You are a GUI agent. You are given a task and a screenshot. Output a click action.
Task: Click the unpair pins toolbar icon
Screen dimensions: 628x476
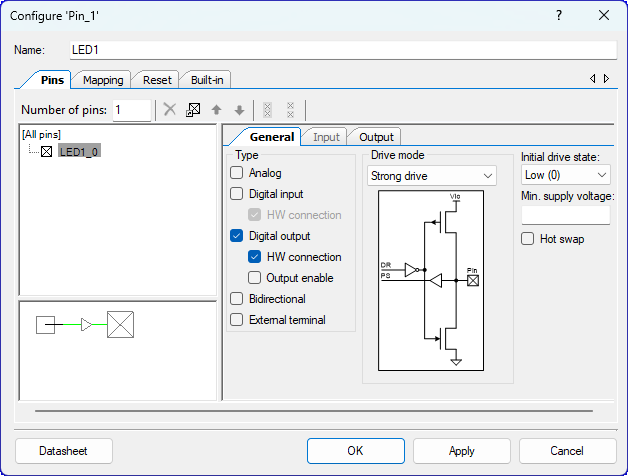pyautogui.click(x=290, y=110)
